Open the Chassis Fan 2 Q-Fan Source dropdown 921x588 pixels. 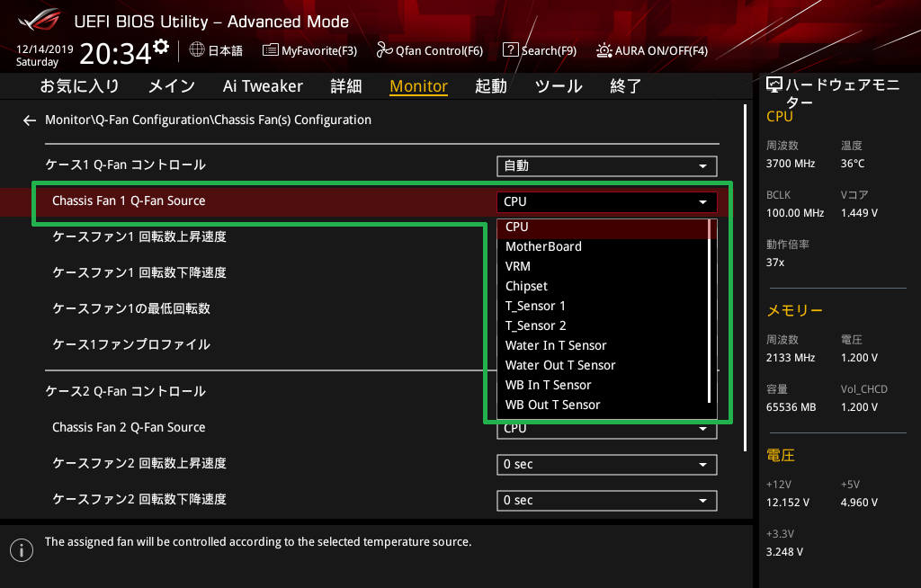tap(607, 430)
